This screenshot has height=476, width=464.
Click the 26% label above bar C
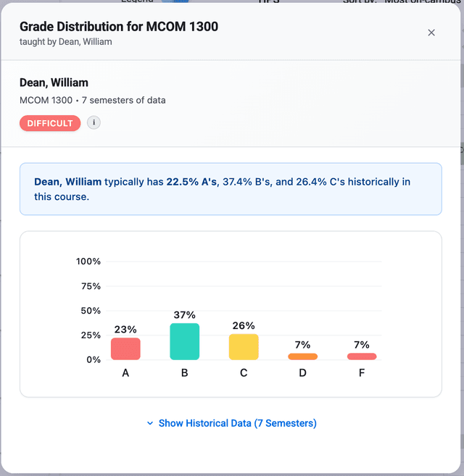tap(244, 326)
